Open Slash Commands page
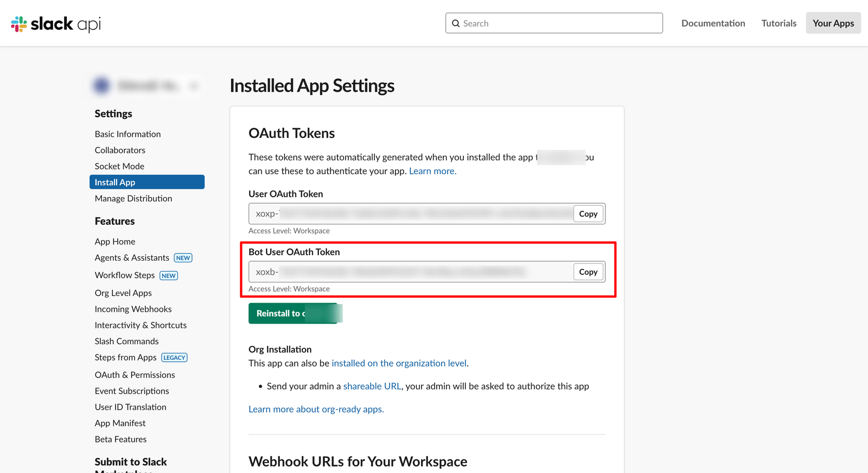Image resolution: width=868 pixels, height=473 pixels. coord(126,342)
